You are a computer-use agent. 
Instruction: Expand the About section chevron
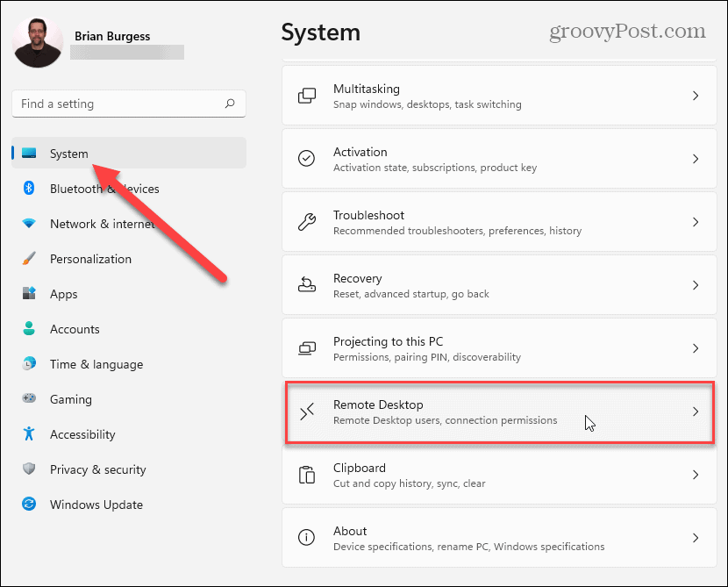tap(696, 537)
